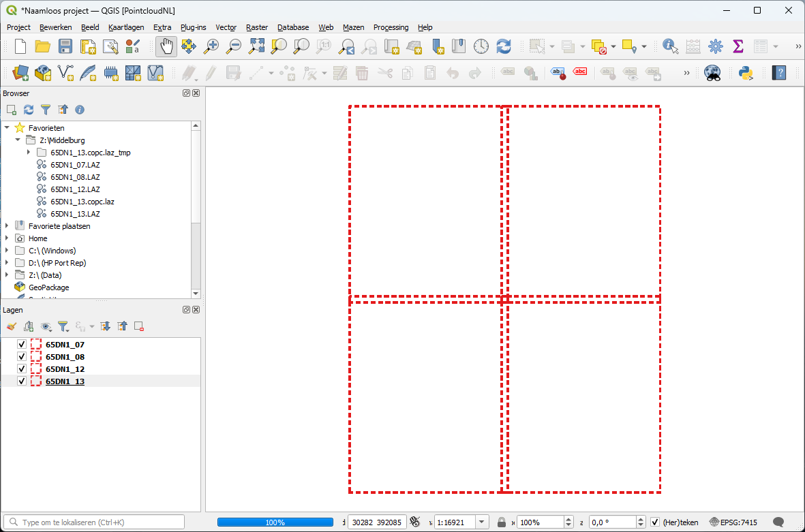Click the Zoom Full extent icon
805x532 pixels.
coord(257,46)
